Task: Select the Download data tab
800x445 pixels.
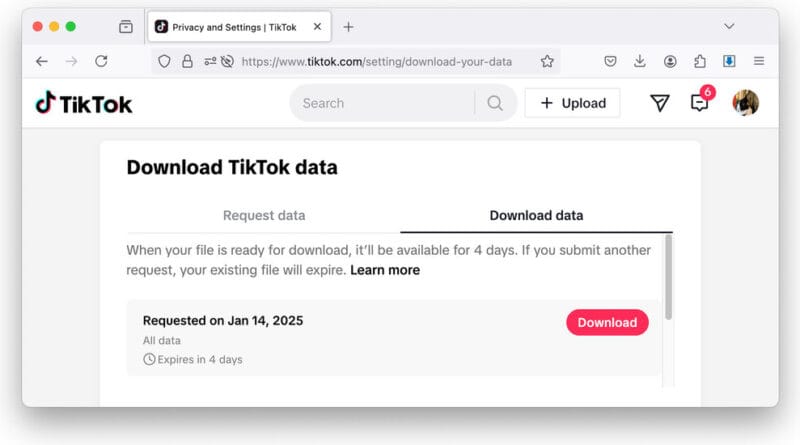Action: [536, 215]
